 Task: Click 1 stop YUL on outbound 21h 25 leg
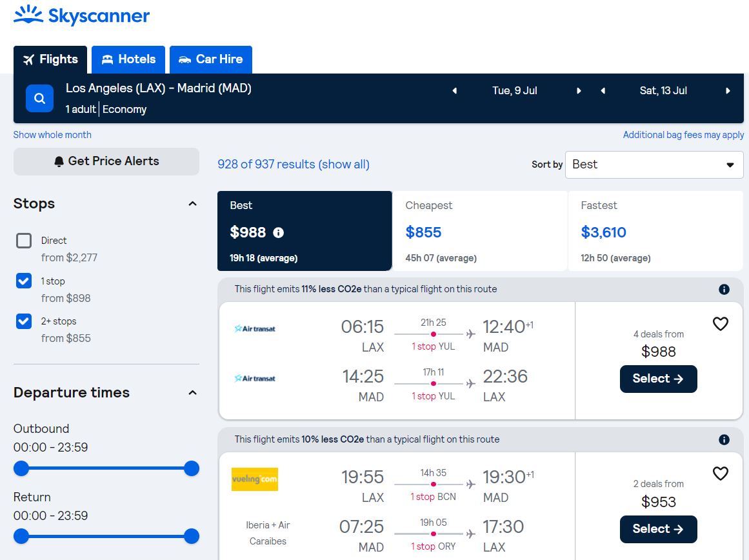[434, 346]
